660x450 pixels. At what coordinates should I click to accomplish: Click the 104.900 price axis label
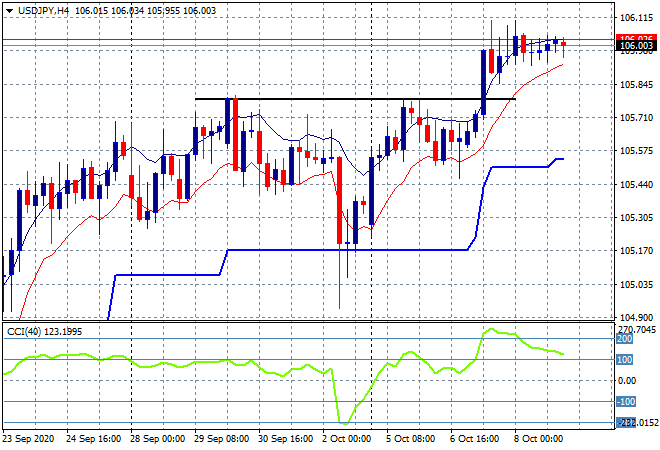click(x=636, y=317)
